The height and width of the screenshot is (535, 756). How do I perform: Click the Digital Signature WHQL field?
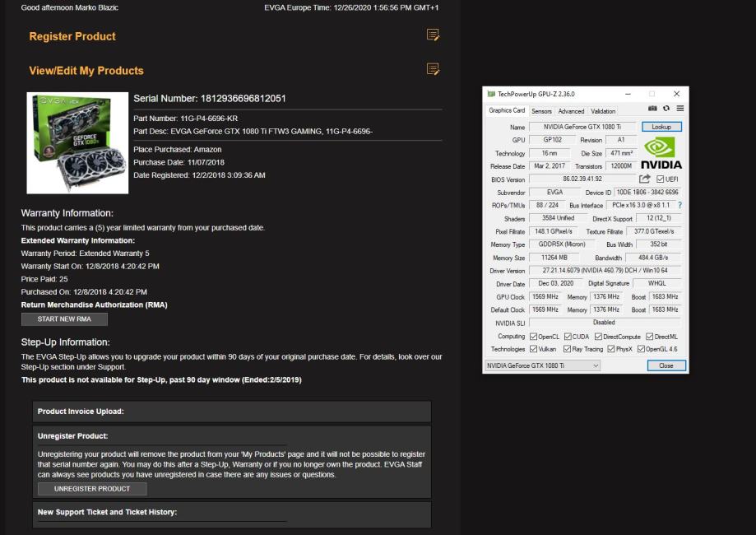(657, 284)
